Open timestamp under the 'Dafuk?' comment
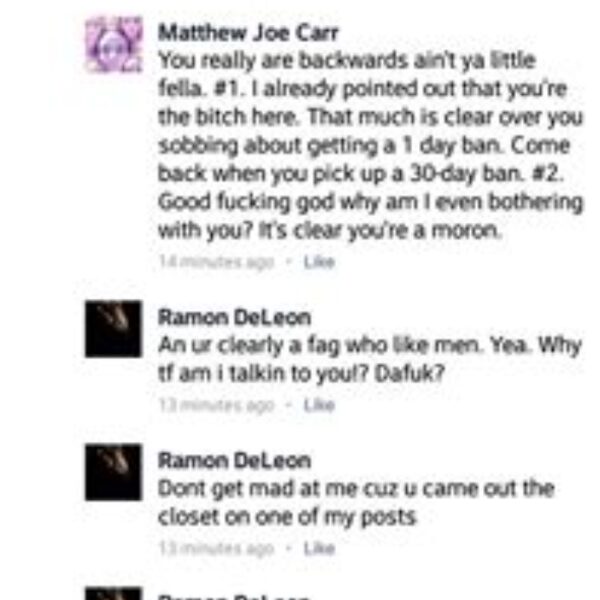Viewport: 600px width, 600px height. click(217, 405)
